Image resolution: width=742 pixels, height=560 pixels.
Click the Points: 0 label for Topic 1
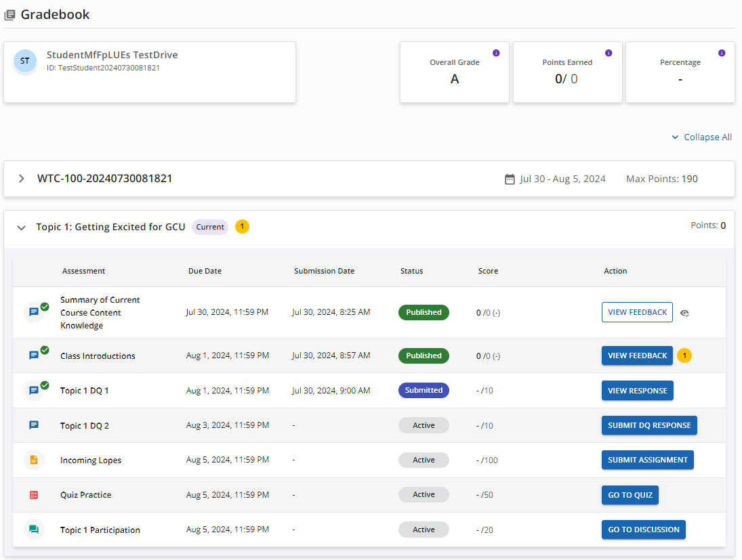point(708,225)
